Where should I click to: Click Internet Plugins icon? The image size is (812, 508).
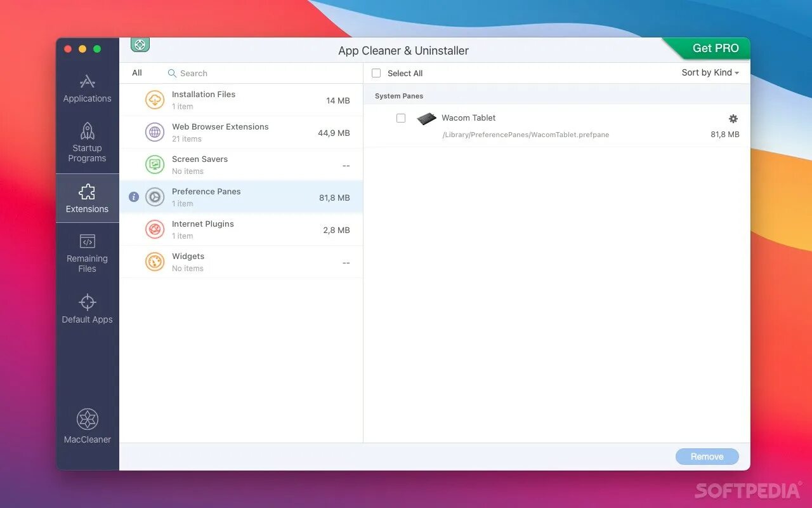[155, 229]
